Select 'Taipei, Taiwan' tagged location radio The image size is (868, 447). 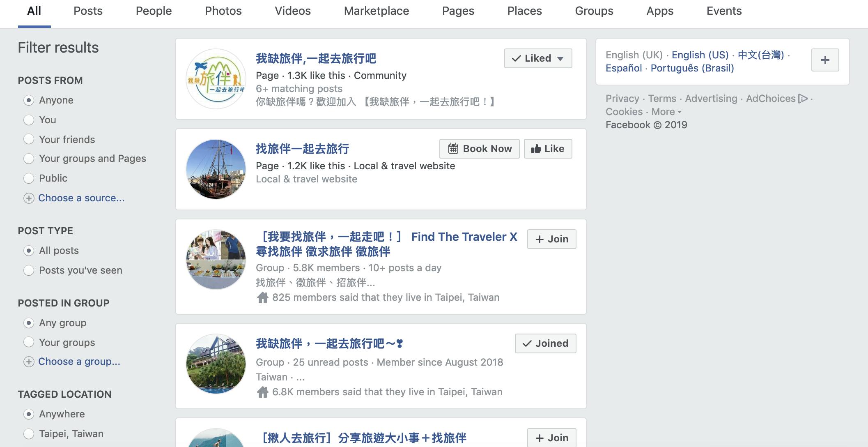[29, 434]
